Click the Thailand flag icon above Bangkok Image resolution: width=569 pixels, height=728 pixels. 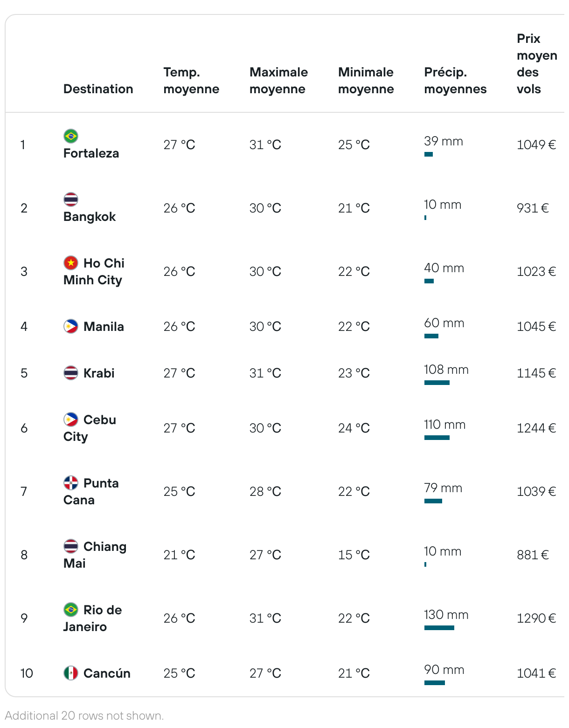(71, 199)
